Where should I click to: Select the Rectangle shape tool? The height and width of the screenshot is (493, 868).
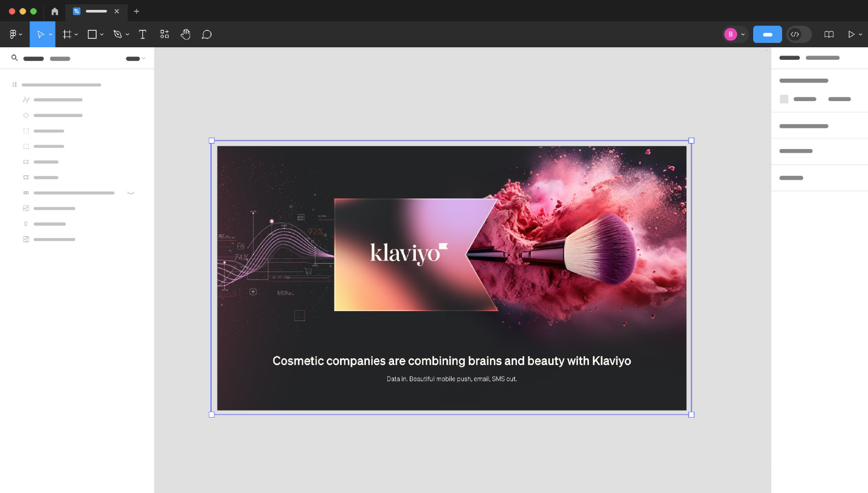pos(92,34)
